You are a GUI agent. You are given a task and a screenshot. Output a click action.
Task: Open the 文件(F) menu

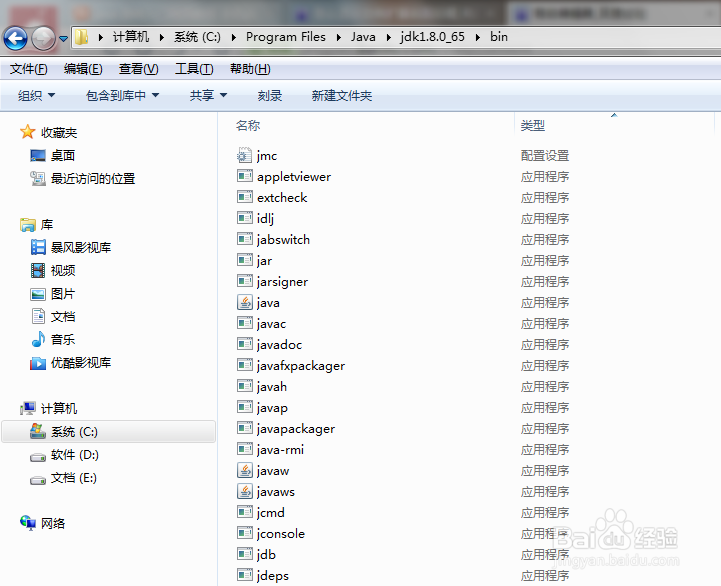point(29,69)
